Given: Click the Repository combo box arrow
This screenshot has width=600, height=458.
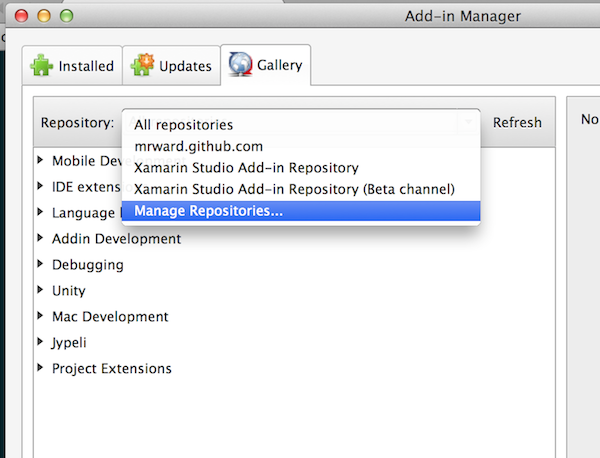Looking at the screenshot, I should (x=468, y=122).
